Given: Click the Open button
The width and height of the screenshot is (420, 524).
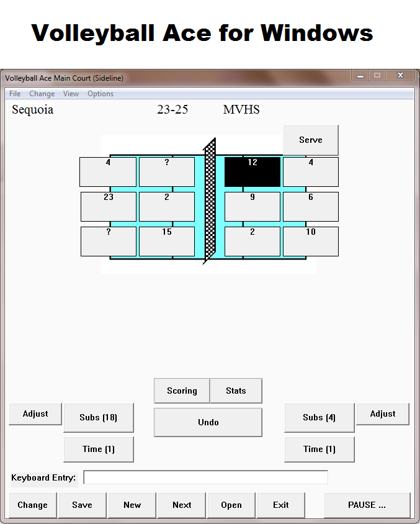Looking at the screenshot, I should click(231, 505).
